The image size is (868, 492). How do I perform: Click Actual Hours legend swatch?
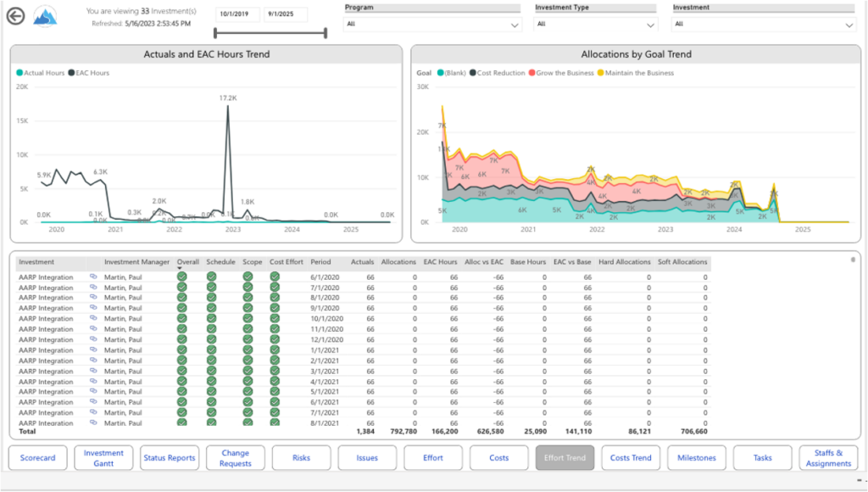click(19, 73)
